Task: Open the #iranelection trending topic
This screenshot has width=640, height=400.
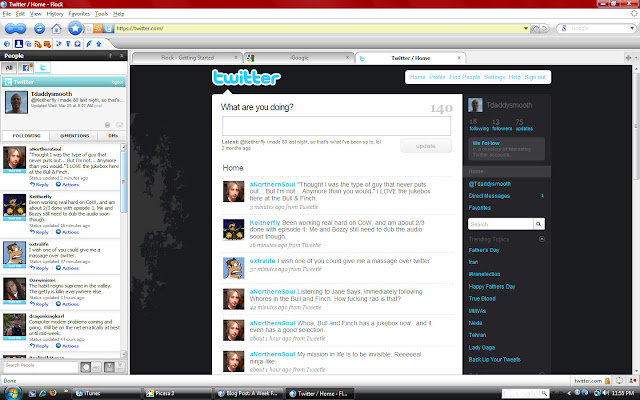Action: point(484,274)
